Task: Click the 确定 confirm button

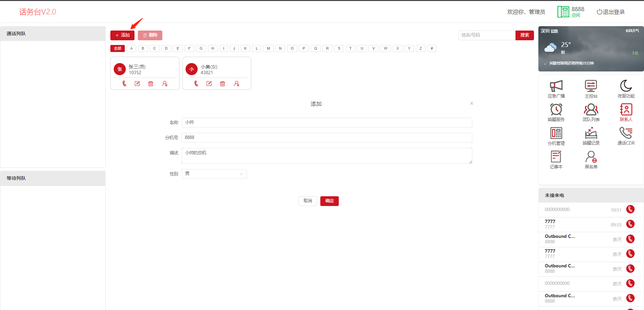Action: pos(329,201)
